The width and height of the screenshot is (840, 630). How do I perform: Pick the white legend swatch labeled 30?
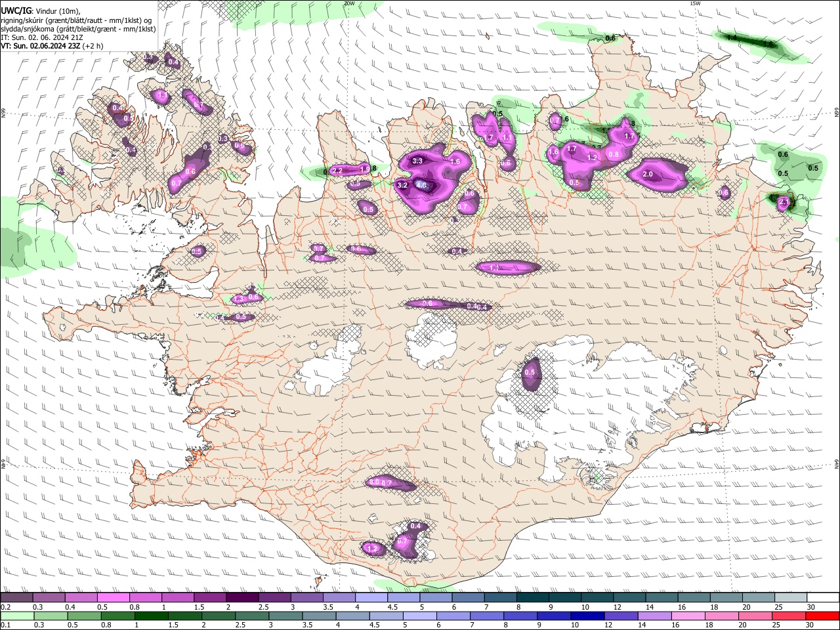(x=824, y=597)
